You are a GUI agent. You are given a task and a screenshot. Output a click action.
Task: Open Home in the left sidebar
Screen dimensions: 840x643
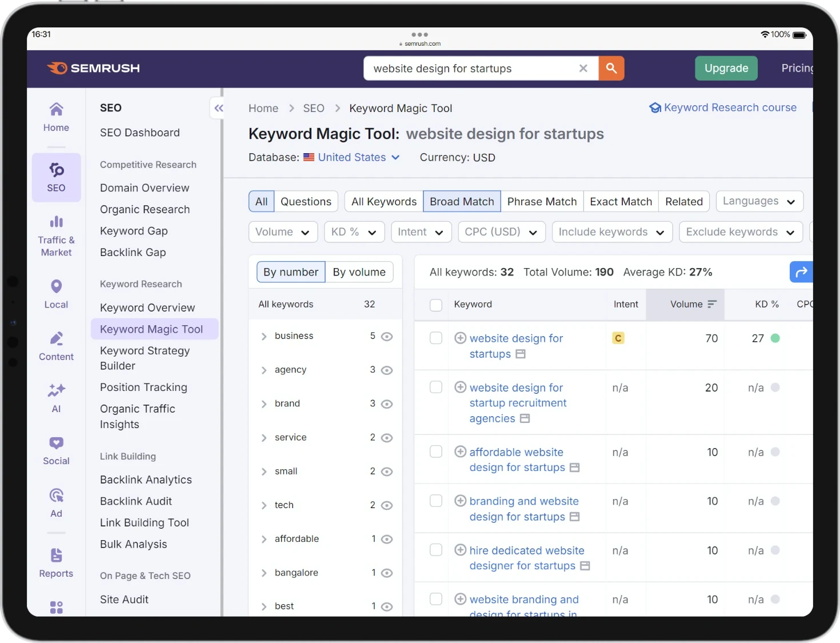point(56,117)
